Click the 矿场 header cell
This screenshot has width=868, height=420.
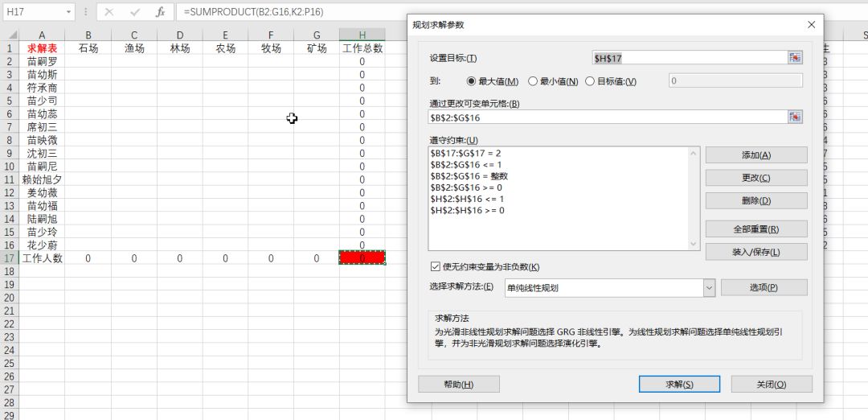(316, 48)
